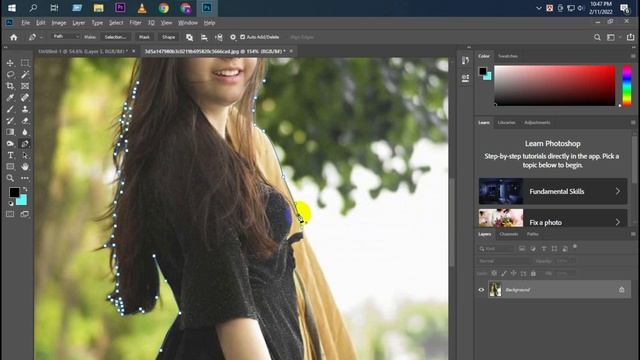Open the Image menu
Screen dimensions: 640x360
click(58, 23)
